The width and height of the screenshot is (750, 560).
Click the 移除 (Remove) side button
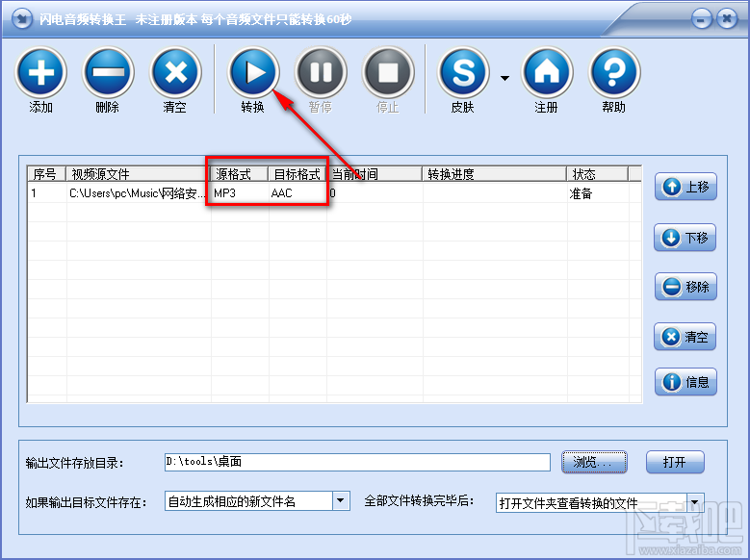pos(685,287)
